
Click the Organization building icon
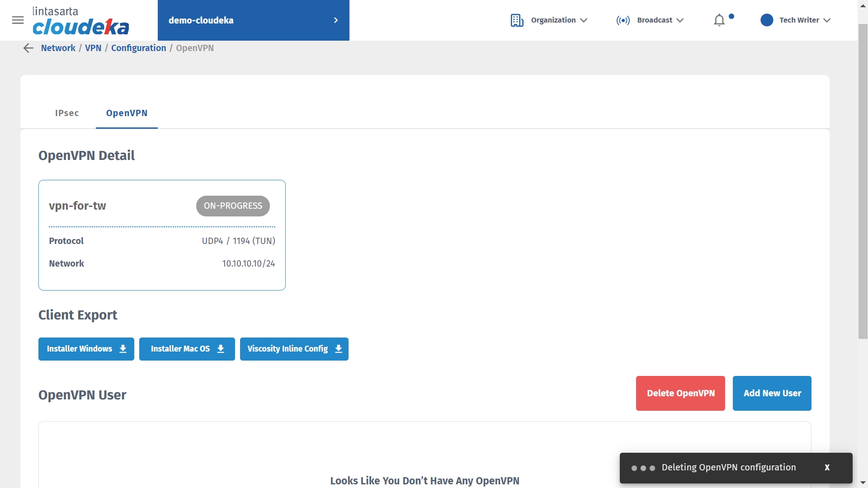(517, 20)
